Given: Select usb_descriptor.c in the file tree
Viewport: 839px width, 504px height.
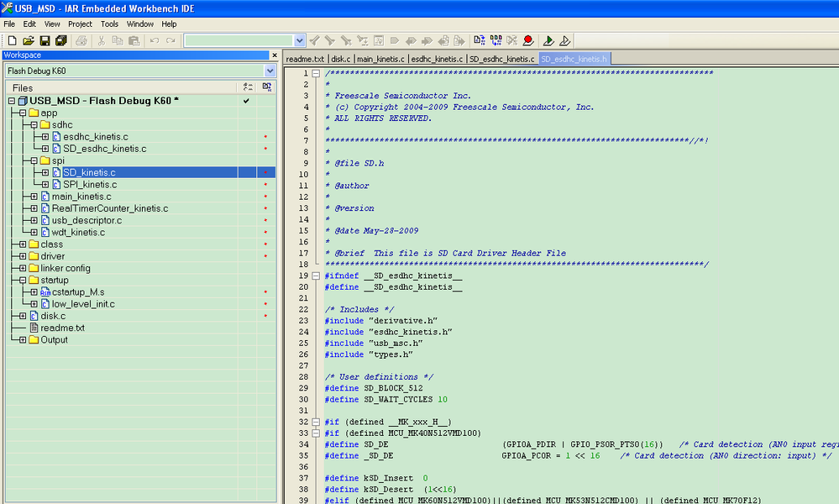Looking at the screenshot, I should pos(87,220).
